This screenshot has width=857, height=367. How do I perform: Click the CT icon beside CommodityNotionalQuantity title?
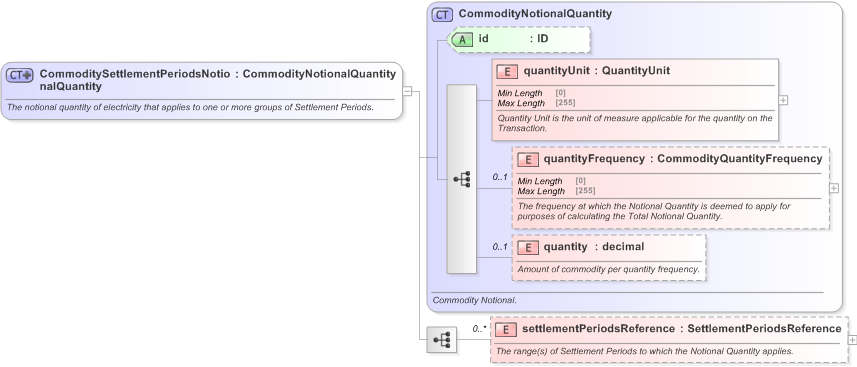point(442,15)
